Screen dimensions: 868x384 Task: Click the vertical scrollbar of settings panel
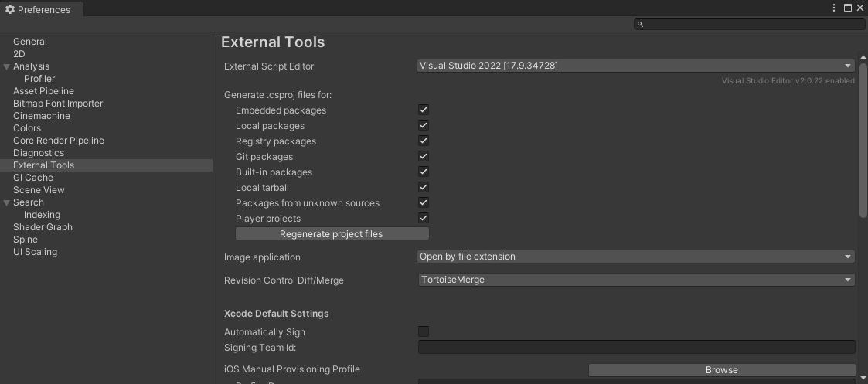[x=863, y=139]
